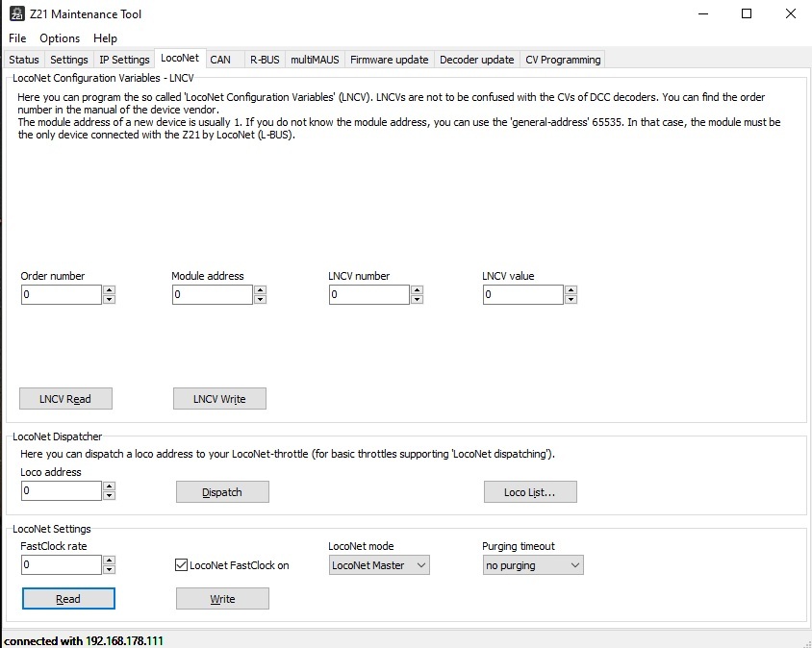Click the Dispatch button

(x=222, y=491)
